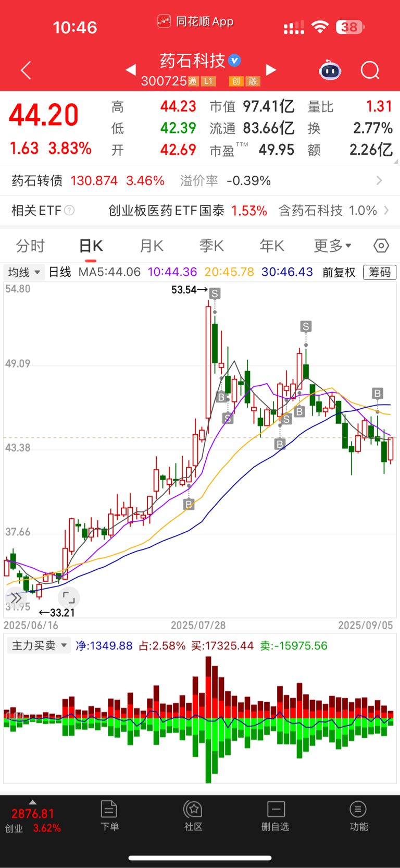The width and height of the screenshot is (400, 868).
Task: Expand index bar arrow above 2876.81
Action: 33,802
